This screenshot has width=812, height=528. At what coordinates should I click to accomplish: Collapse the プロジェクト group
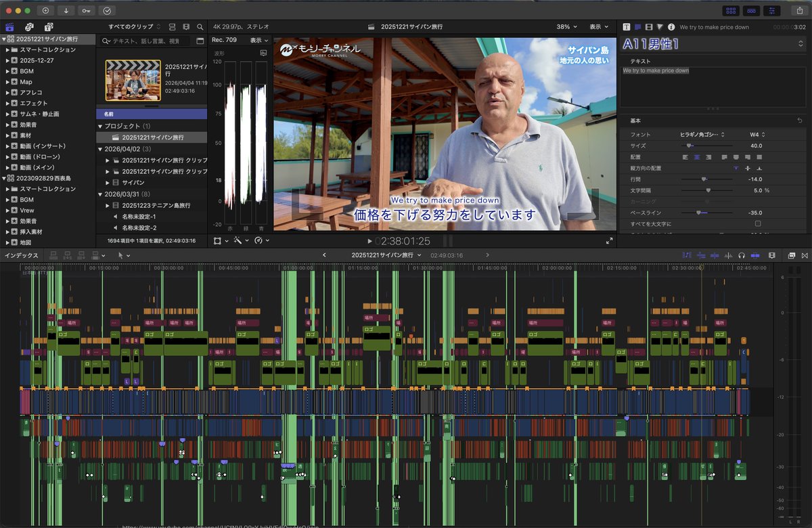[99, 126]
